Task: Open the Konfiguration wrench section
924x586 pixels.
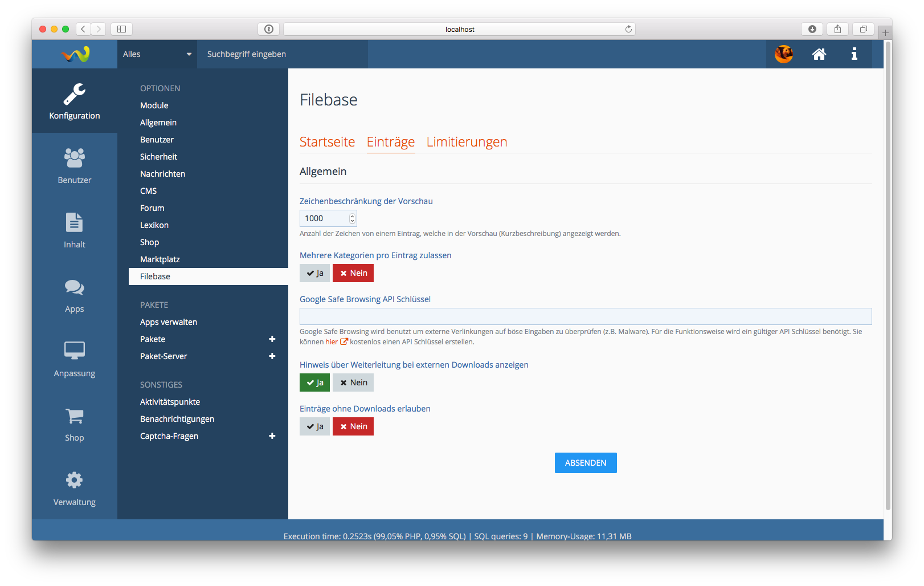Action: tap(75, 101)
